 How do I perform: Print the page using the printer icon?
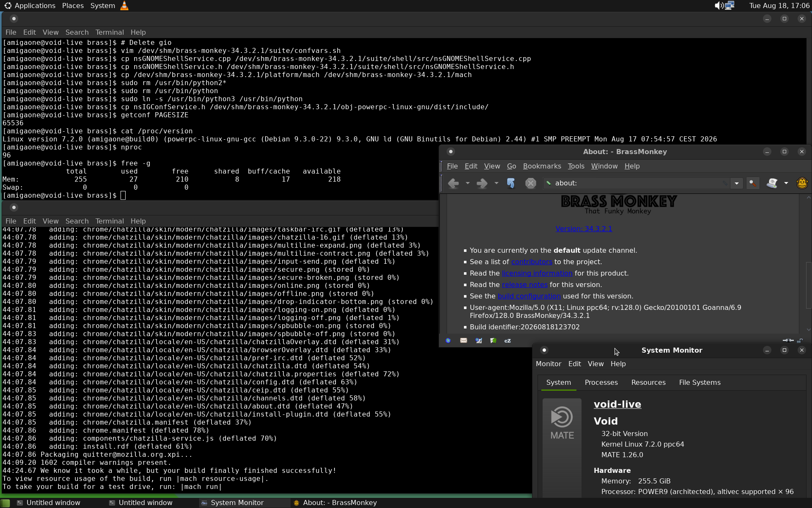coord(772,183)
